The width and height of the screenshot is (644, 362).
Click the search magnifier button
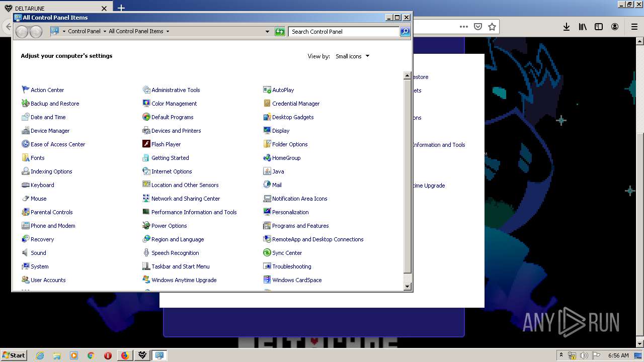click(405, 31)
